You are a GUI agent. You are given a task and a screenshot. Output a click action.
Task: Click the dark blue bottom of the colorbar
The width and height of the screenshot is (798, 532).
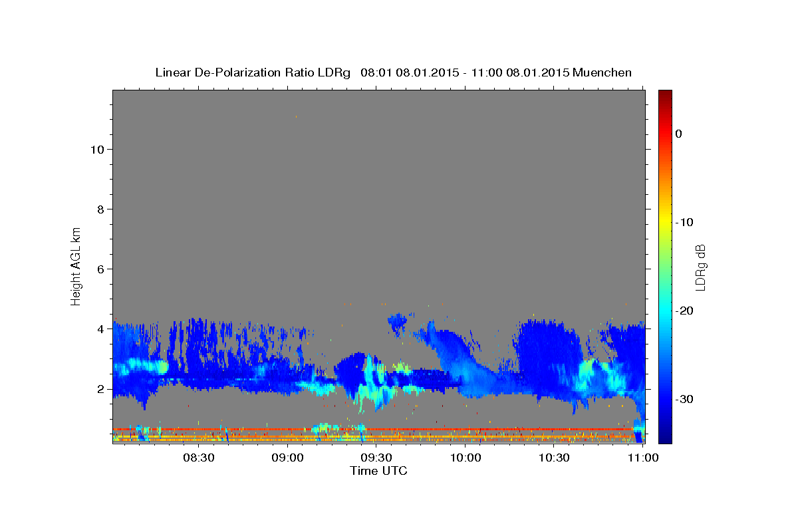click(x=665, y=438)
